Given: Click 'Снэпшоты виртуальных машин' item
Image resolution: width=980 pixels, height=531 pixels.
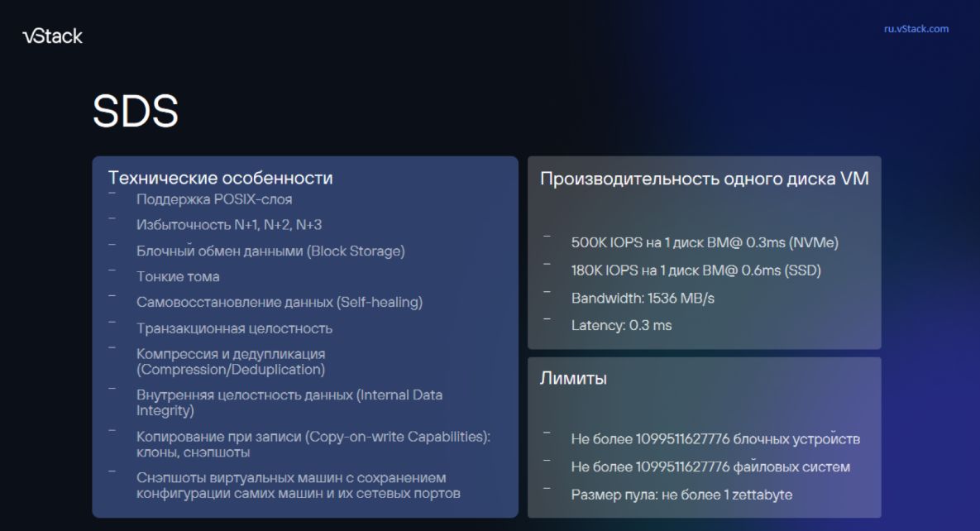Looking at the screenshot, I should click(298, 486).
